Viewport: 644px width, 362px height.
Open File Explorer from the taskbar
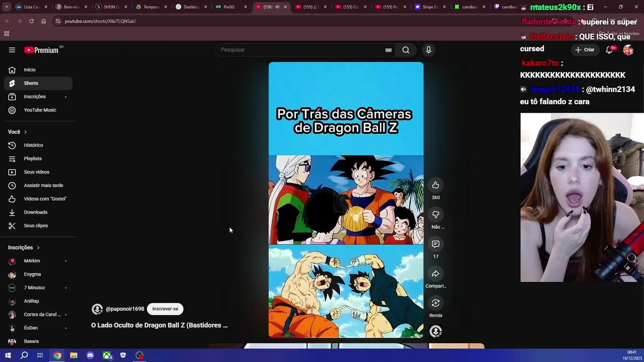73,355
